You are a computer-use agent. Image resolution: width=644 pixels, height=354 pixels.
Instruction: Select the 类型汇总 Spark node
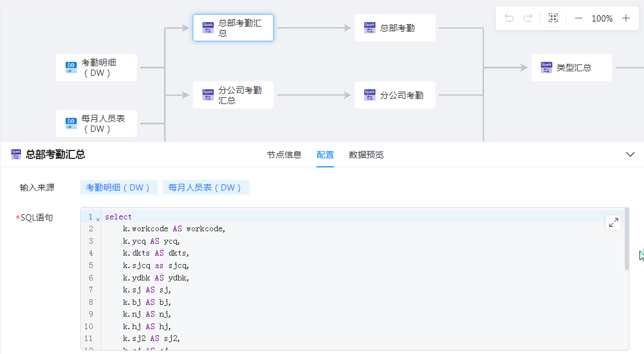[571, 68]
